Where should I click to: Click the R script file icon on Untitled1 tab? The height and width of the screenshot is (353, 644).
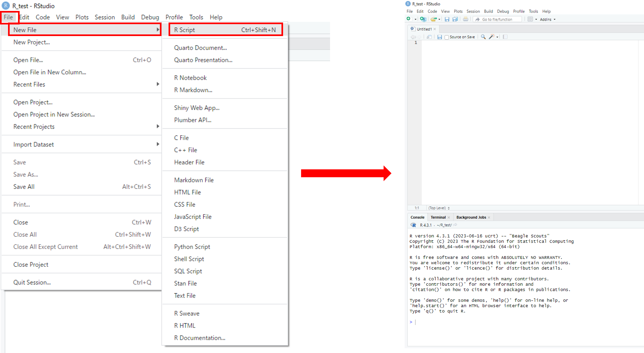click(413, 29)
